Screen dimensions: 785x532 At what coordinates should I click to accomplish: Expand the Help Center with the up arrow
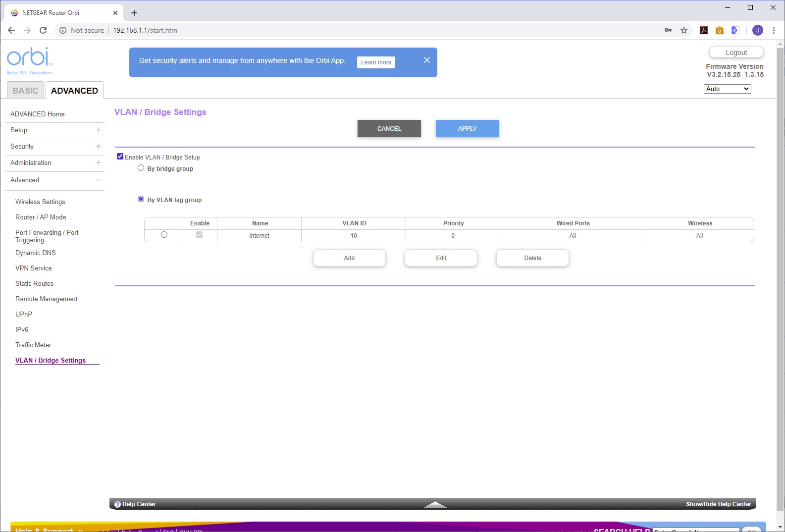point(435,504)
